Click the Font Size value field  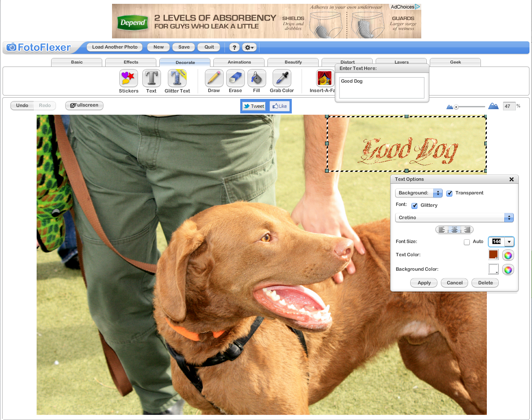pyautogui.click(x=497, y=242)
